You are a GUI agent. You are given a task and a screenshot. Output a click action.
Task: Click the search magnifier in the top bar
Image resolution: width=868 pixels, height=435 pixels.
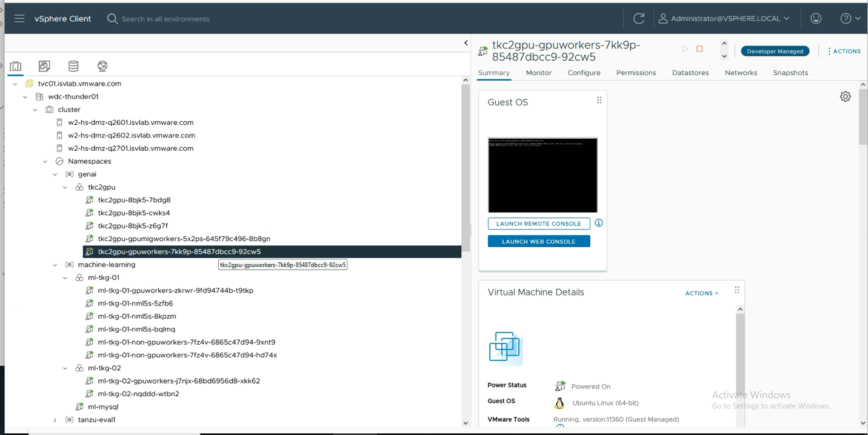click(112, 19)
